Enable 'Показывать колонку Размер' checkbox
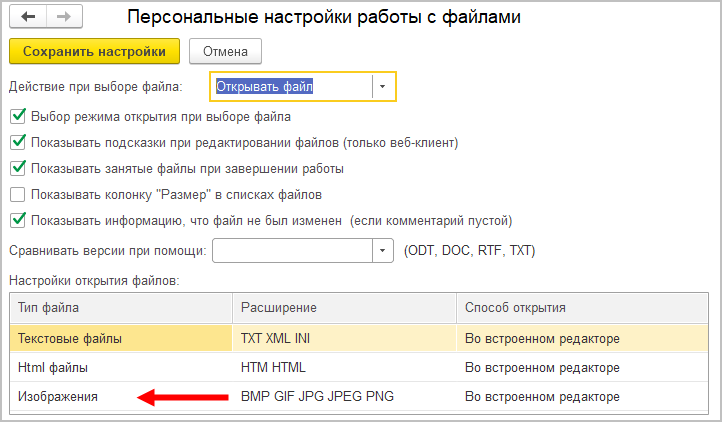Image resolution: width=722 pixels, height=422 pixels. 17,194
